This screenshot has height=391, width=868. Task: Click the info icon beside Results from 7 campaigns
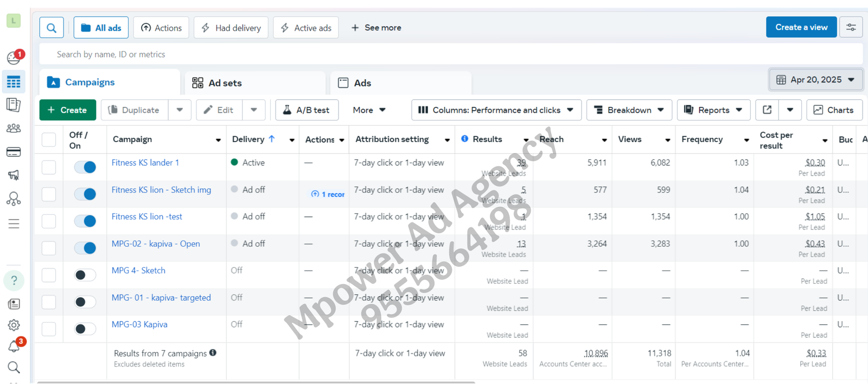(x=213, y=352)
